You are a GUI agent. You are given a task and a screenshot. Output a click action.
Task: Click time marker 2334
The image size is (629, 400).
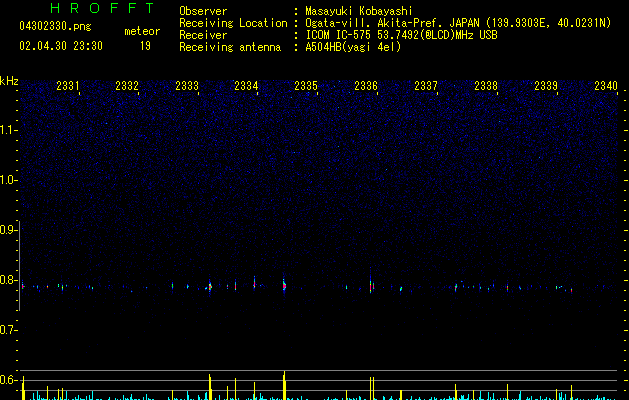click(246, 85)
